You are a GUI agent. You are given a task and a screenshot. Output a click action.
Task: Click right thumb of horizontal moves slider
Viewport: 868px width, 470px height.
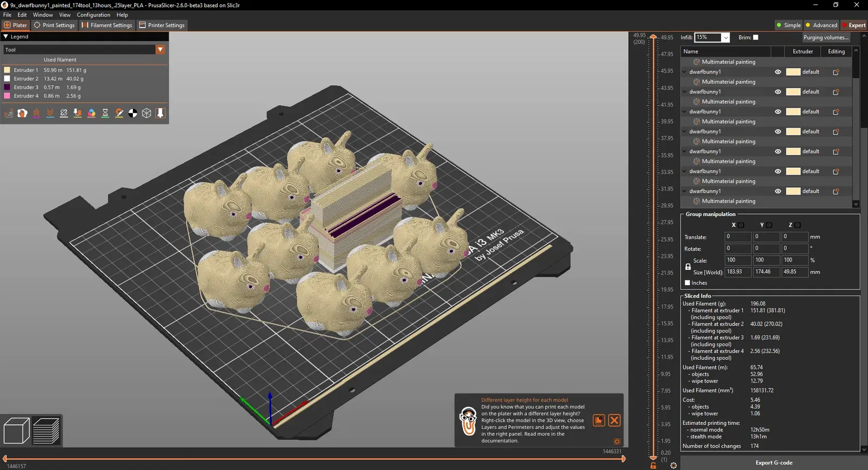[x=623, y=459]
